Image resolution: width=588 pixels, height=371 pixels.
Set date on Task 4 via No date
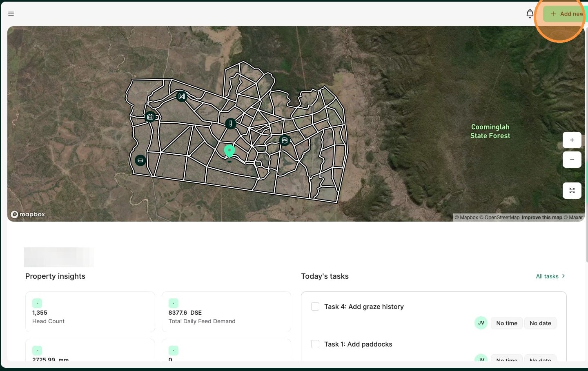click(x=540, y=323)
